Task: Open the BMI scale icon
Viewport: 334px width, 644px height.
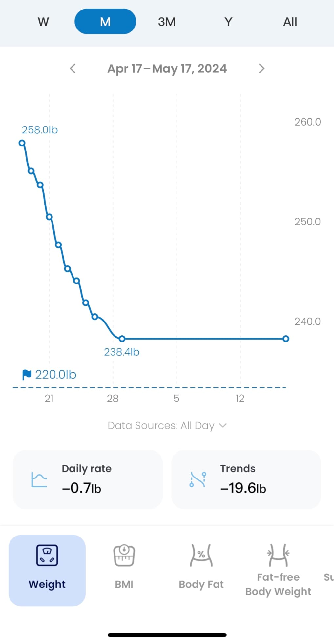Action: 124,555
